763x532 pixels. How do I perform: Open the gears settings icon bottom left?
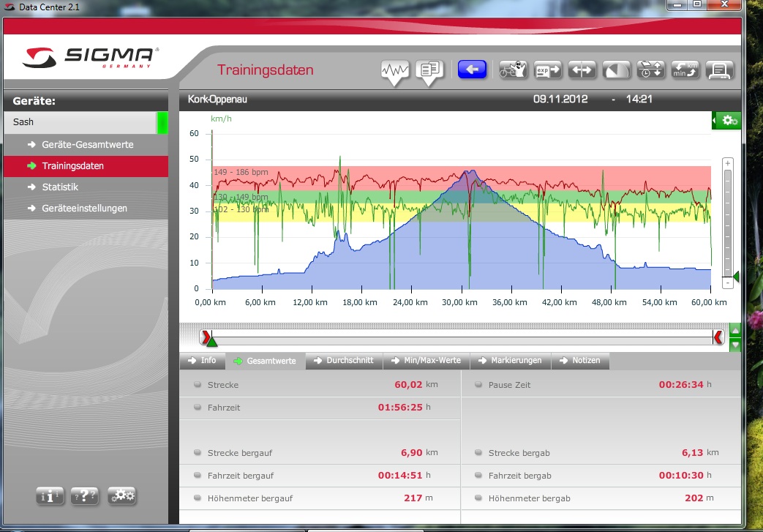click(x=121, y=495)
